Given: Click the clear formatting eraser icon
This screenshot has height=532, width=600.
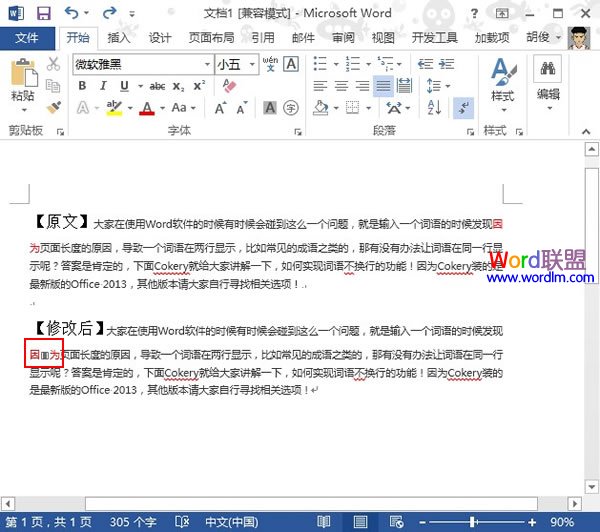Looking at the screenshot, I should [x=229, y=86].
